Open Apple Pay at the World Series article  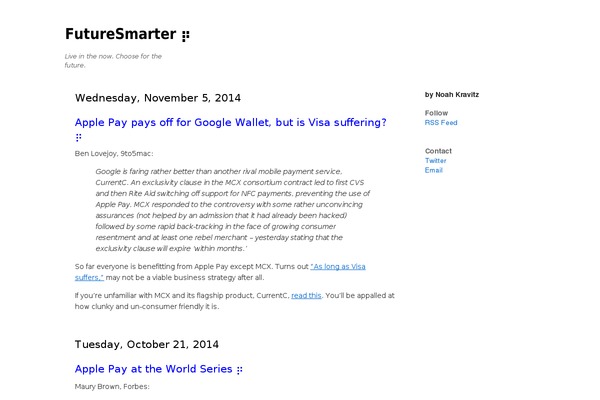tap(153, 369)
